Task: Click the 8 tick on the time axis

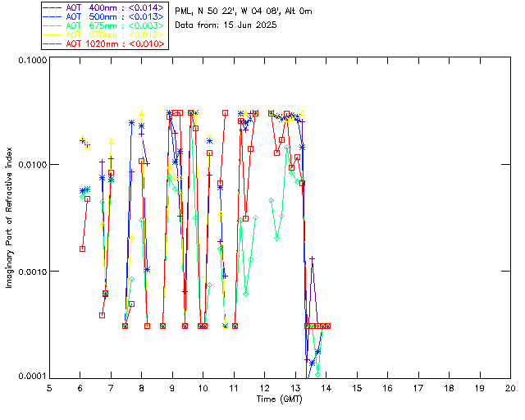Action: 141,388
